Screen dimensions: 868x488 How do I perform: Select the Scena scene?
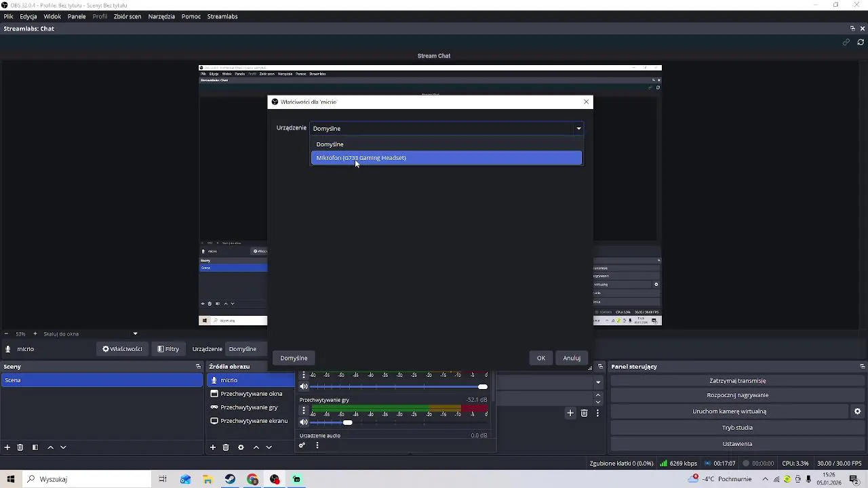[x=102, y=380]
